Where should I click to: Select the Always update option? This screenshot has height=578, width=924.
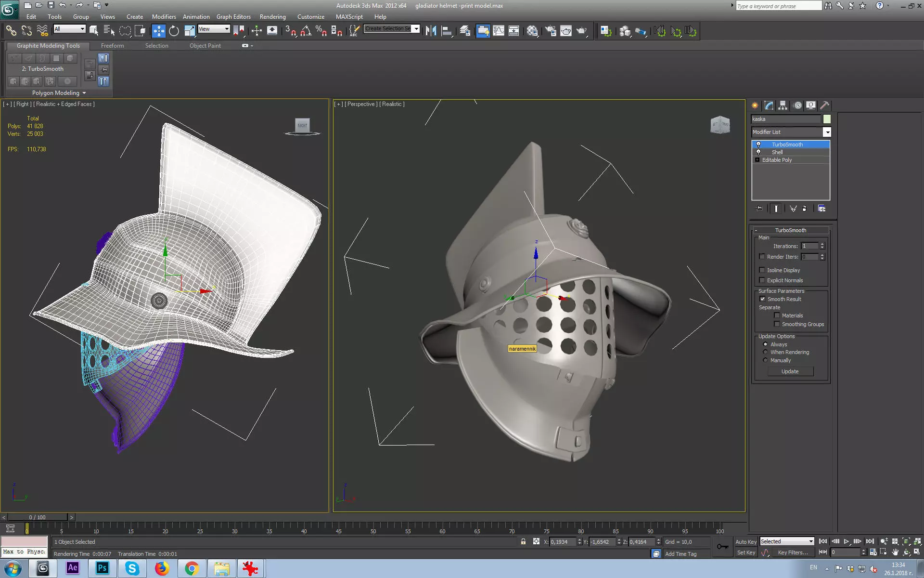pos(765,344)
